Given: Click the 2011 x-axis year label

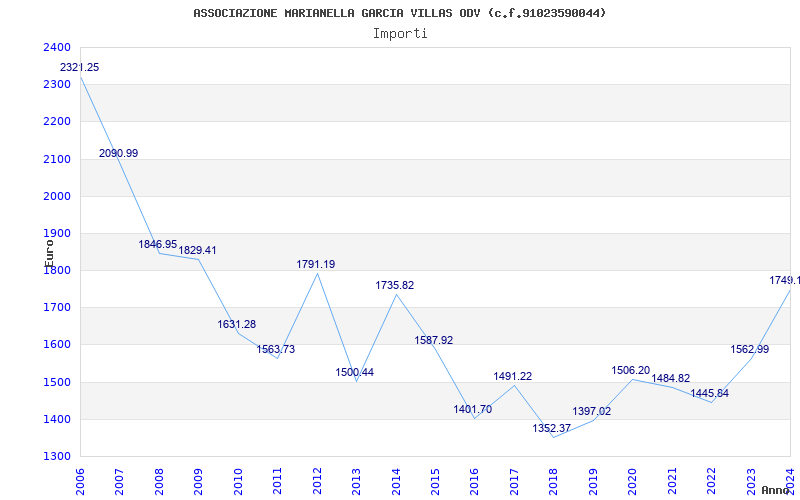Looking at the screenshot, I should coord(277,481).
